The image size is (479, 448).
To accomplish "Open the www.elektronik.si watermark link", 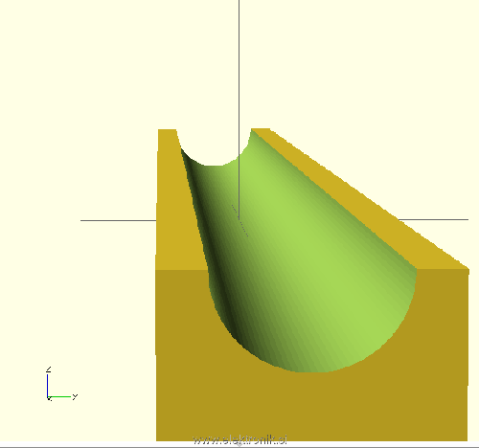I will coord(240,440).
